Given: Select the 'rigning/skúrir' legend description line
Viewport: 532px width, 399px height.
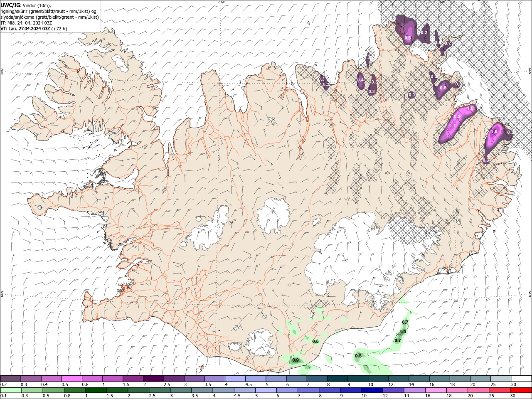Looking at the screenshot, I should pos(48,11).
